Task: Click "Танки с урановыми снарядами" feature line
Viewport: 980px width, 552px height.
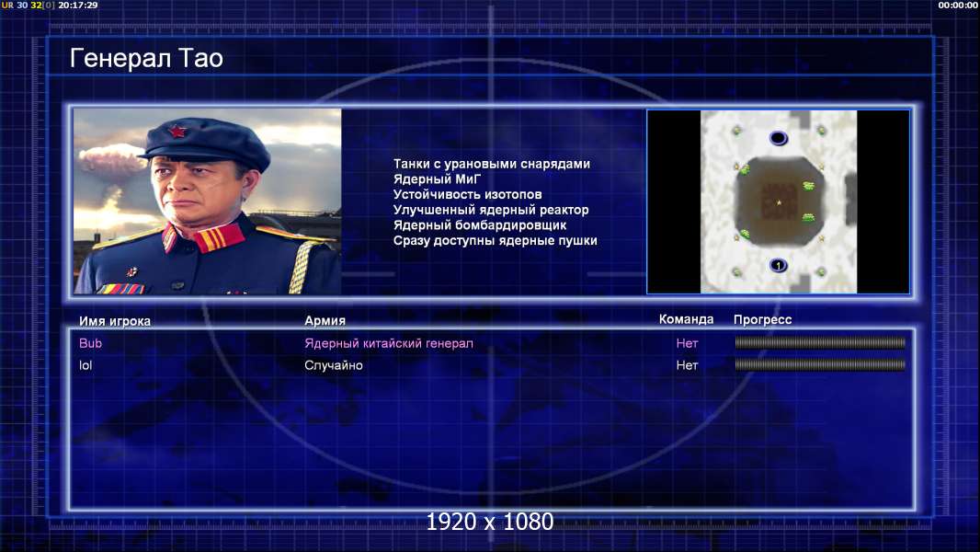Action: click(492, 164)
